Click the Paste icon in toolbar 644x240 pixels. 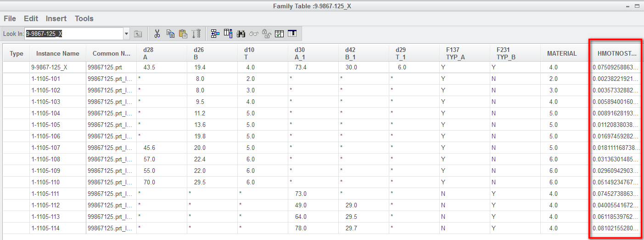click(183, 34)
